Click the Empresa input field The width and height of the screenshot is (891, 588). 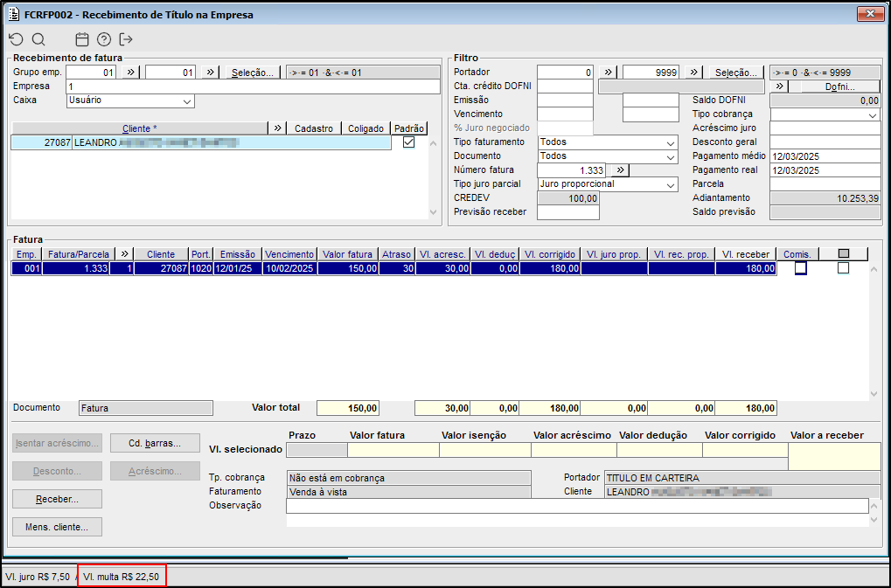click(x=253, y=86)
